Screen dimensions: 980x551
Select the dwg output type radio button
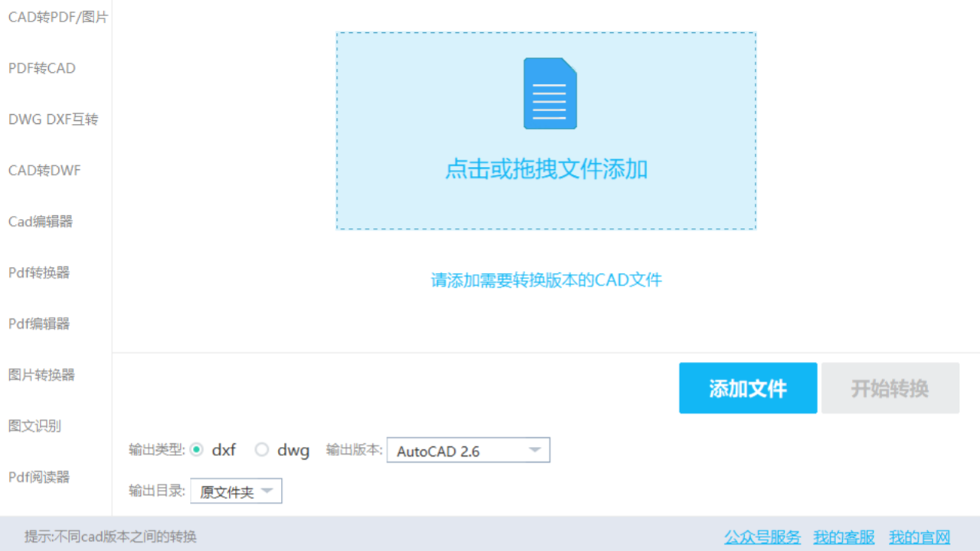tap(262, 450)
